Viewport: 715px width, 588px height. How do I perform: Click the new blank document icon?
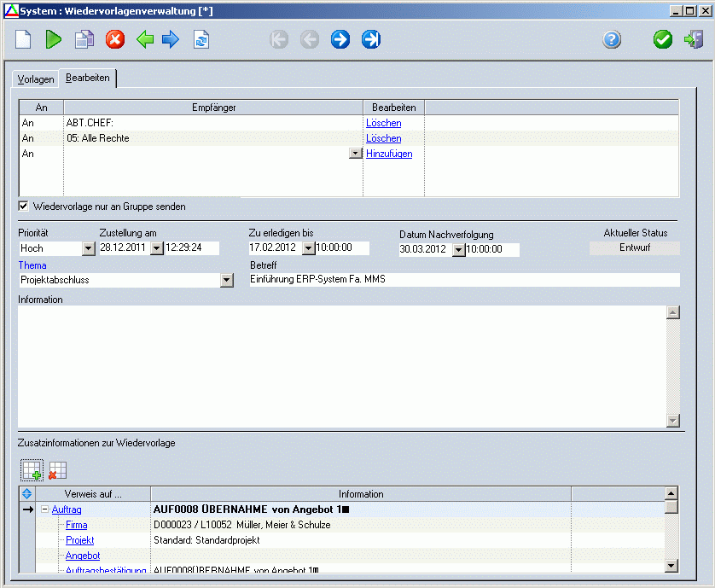(23, 39)
